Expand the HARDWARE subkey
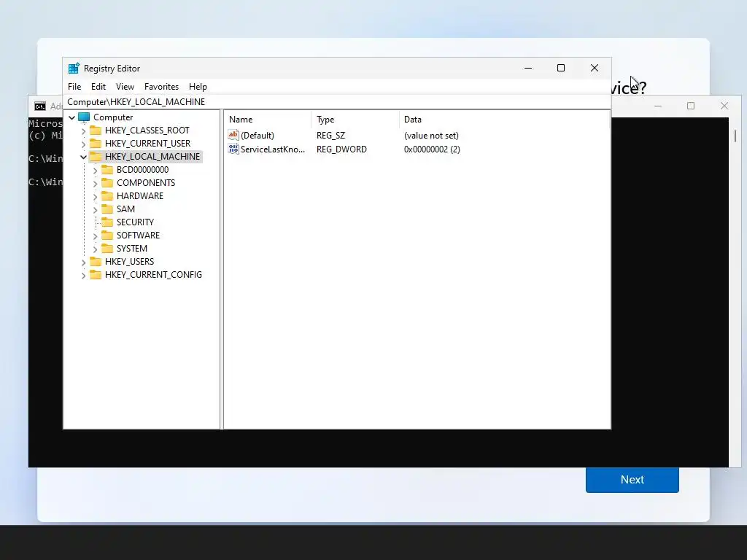This screenshot has height=560, width=747. pyautogui.click(x=96, y=196)
